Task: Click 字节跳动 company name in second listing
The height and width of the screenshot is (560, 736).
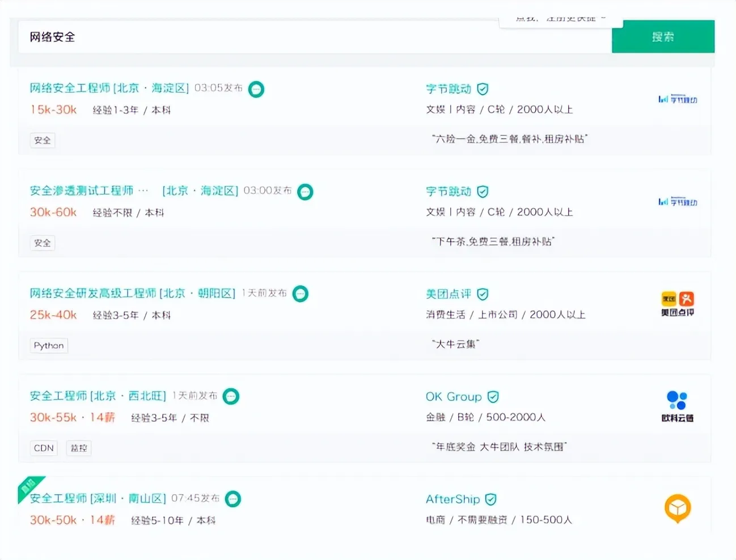Action: pyautogui.click(x=449, y=192)
